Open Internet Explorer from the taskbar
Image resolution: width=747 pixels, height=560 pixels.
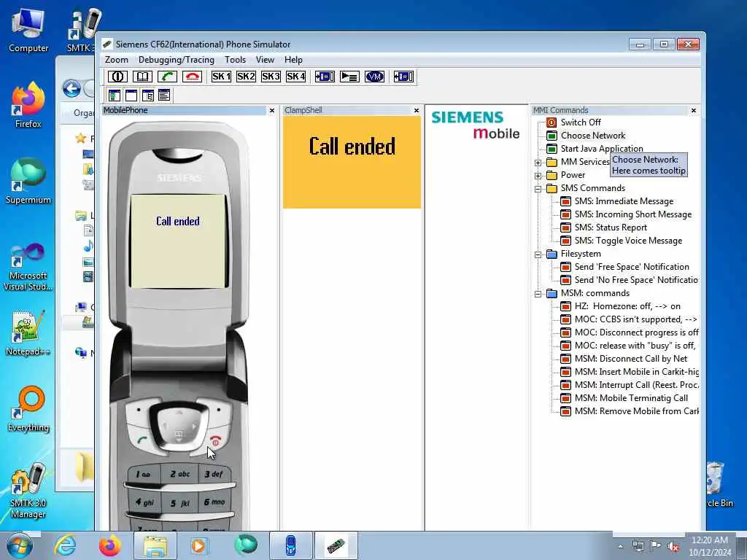[65, 545]
